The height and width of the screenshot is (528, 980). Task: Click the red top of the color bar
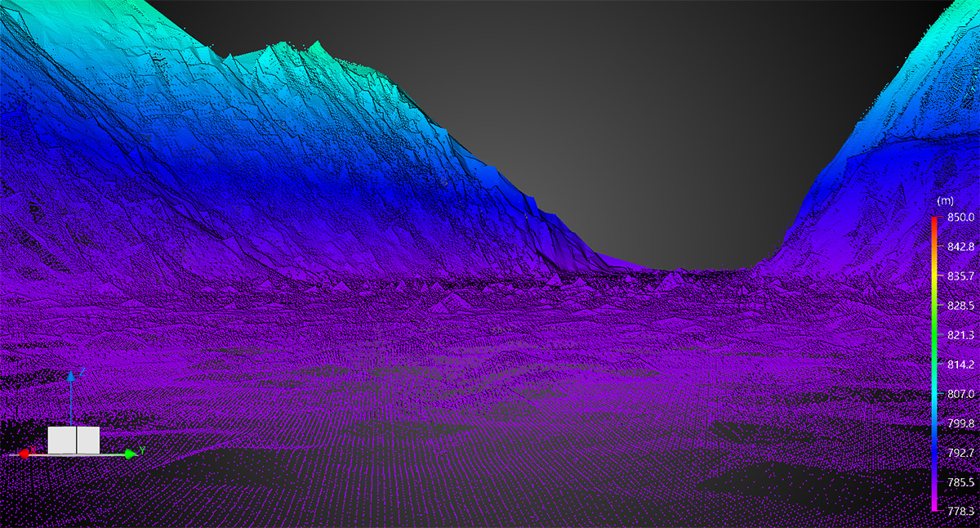[934, 221]
